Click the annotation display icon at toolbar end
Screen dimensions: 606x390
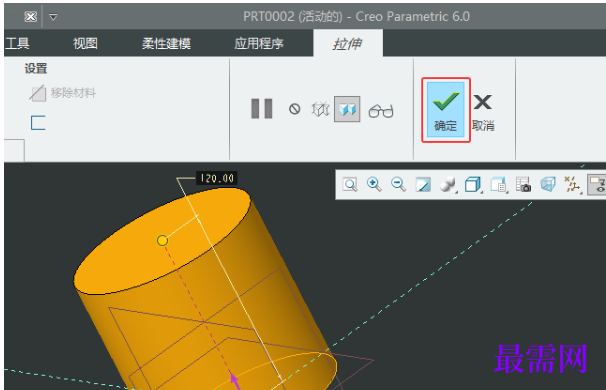(x=597, y=184)
